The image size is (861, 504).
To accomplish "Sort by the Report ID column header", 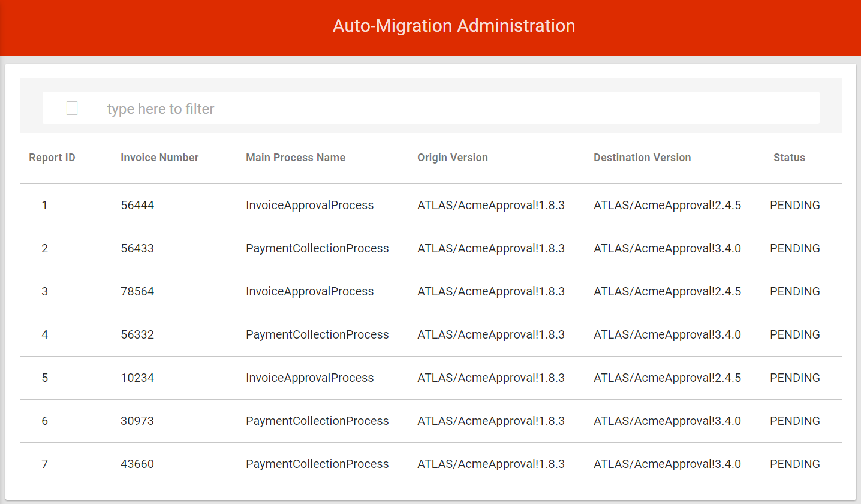I will pos(52,157).
